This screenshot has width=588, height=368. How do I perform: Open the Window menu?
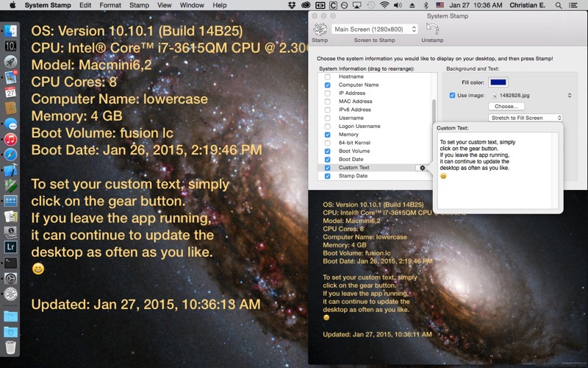192,5
